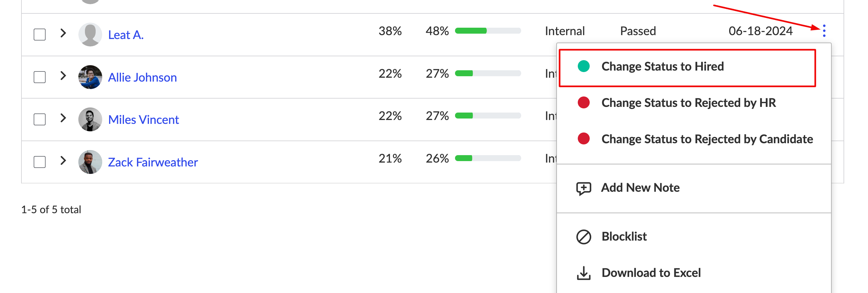
Task: Click the Add New Note speech bubble icon
Action: pyautogui.click(x=583, y=188)
